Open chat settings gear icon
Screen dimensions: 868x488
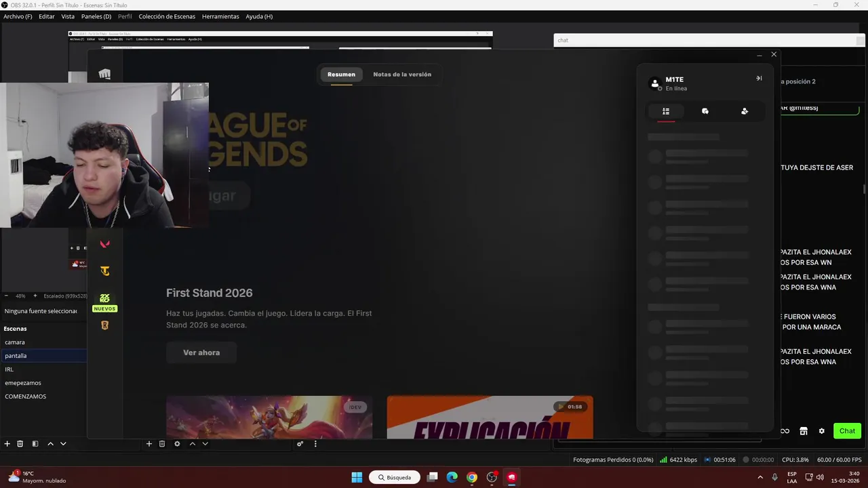(822, 431)
